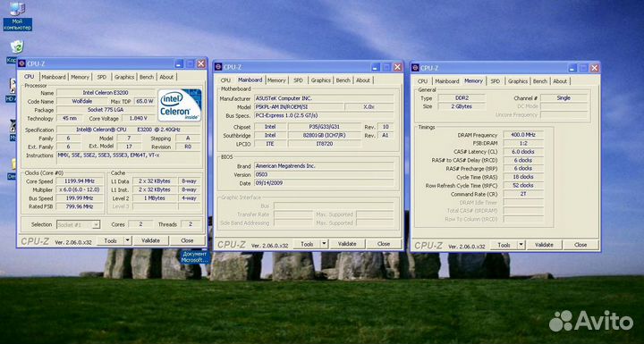Screen dimensions: 644x344
Task: Open About tab in middle window
Action: pyautogui.click(x=363, y=80)
